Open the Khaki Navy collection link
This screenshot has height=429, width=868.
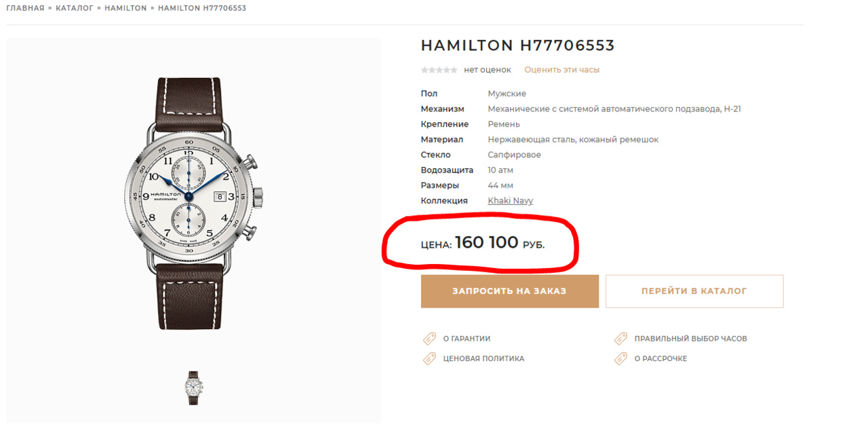point(510,201)
